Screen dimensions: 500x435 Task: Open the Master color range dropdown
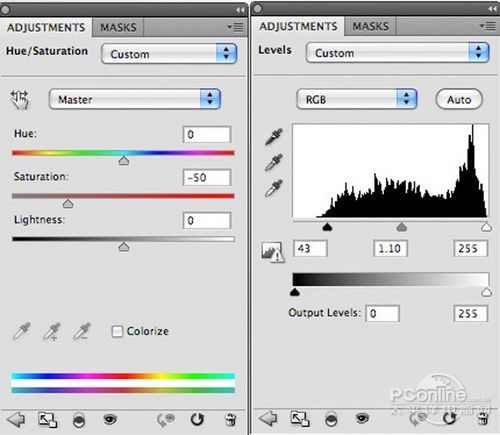pos(135,99)
